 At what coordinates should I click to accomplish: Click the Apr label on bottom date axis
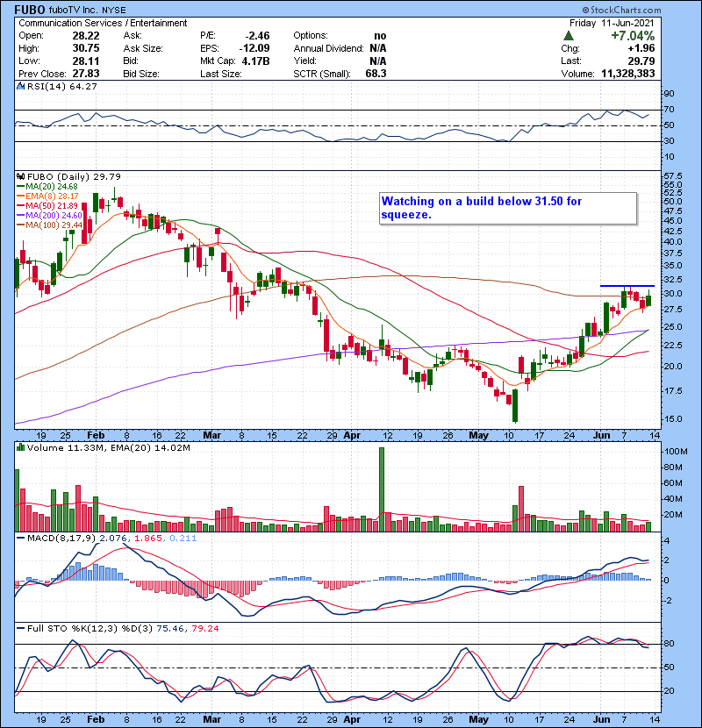352,719
